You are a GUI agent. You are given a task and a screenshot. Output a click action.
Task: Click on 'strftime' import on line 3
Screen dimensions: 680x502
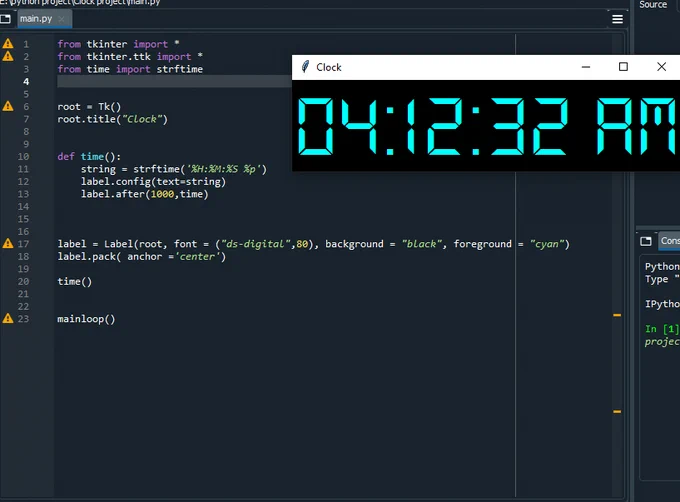pos(180,69)
